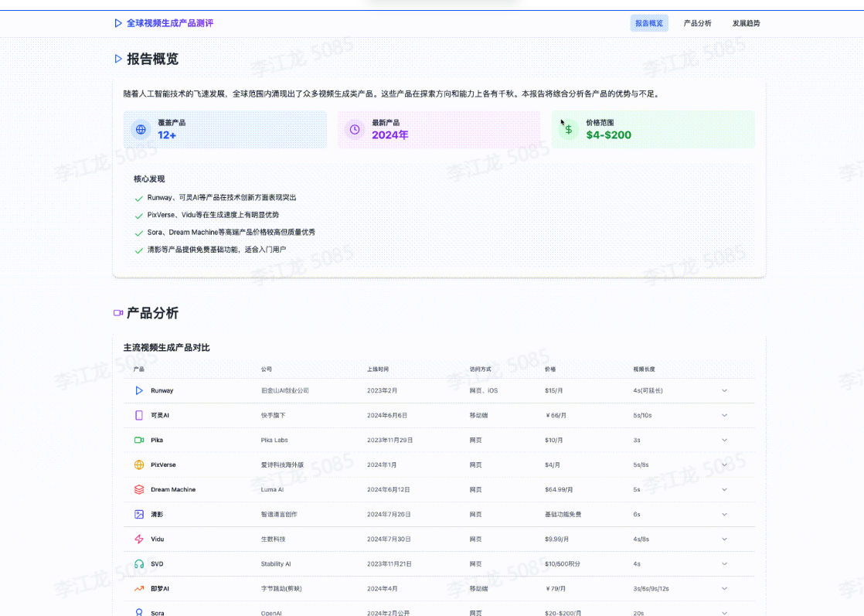Click the Runway product name
The width and height of the screenshot is (864, 616).
click(162, 390)
